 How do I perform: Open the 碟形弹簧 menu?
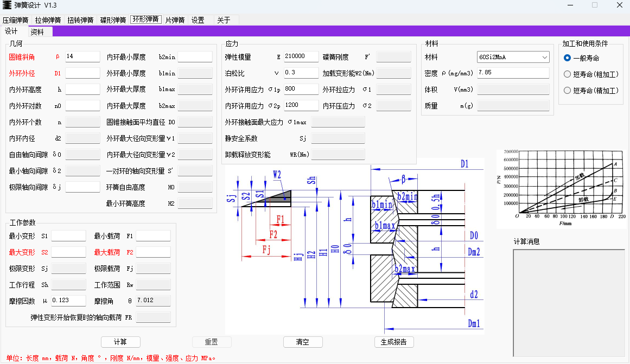coord(112,19)
